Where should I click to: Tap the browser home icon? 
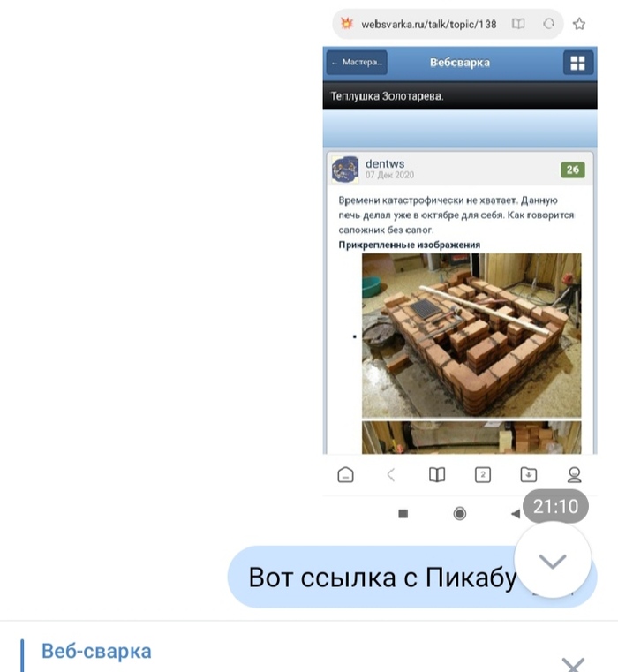(345, 475)
